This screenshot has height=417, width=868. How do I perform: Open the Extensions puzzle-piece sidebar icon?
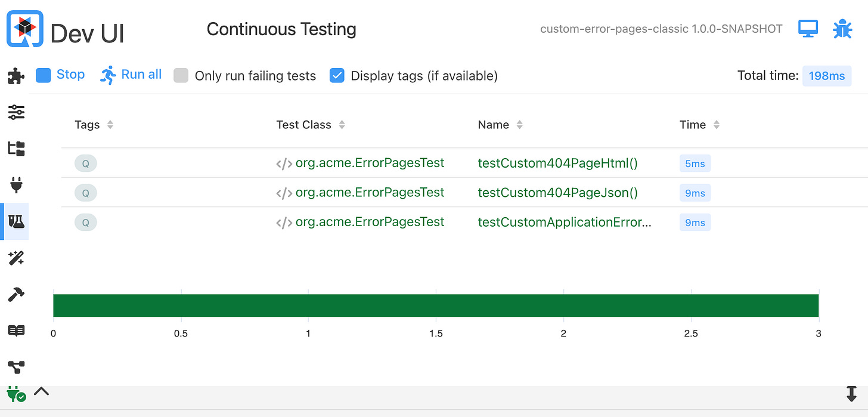pos(16,76)
